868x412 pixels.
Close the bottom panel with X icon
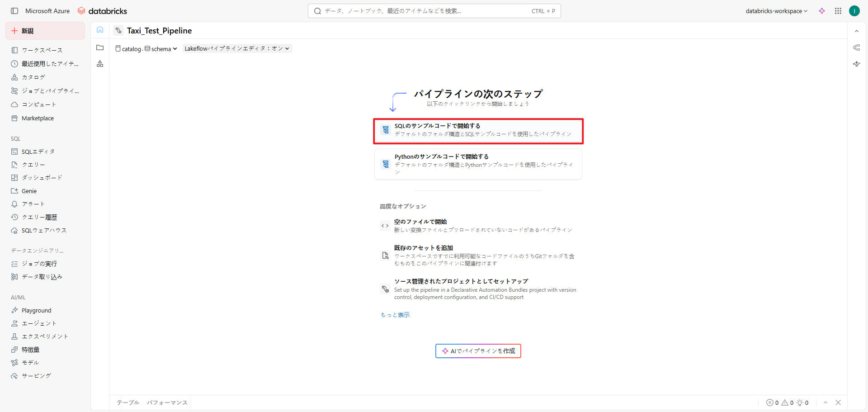[838, 403]
